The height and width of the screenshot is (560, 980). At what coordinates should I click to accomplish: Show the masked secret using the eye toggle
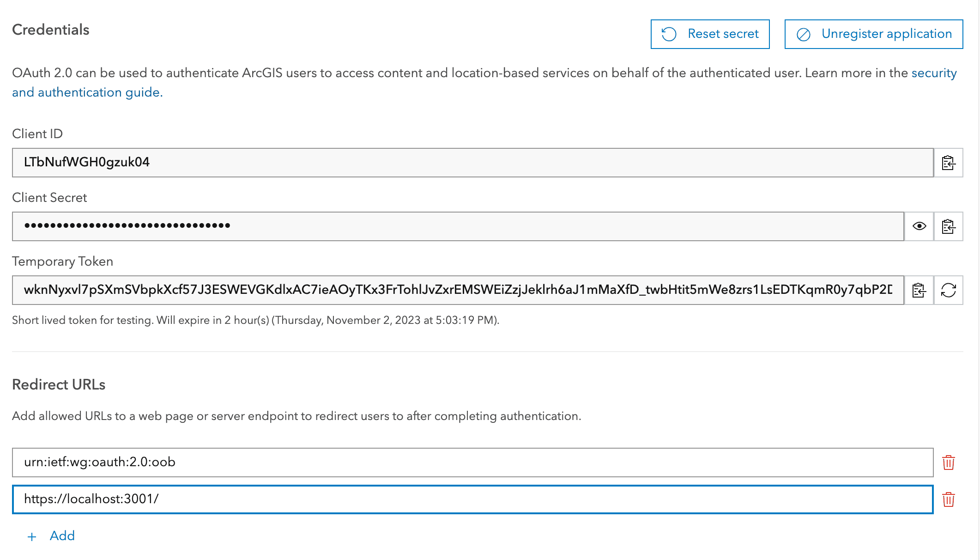tap(919, 226)
